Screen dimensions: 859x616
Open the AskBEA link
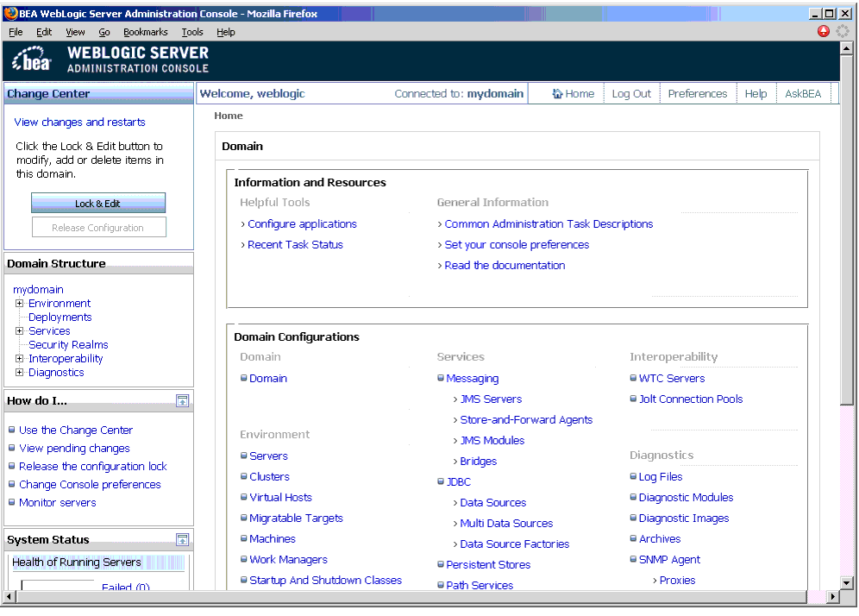point(803,94)
